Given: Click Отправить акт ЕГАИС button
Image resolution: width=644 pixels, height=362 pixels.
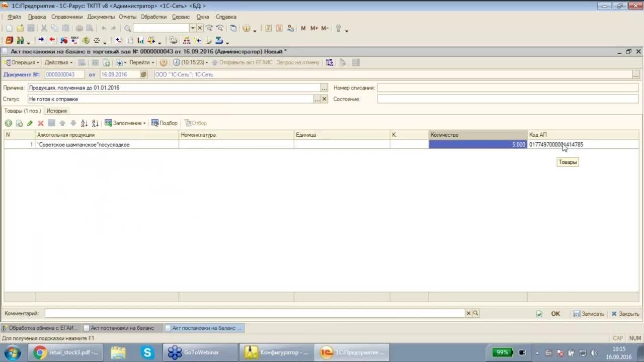Looking at the screenshot, I should [x=242, y=62].
